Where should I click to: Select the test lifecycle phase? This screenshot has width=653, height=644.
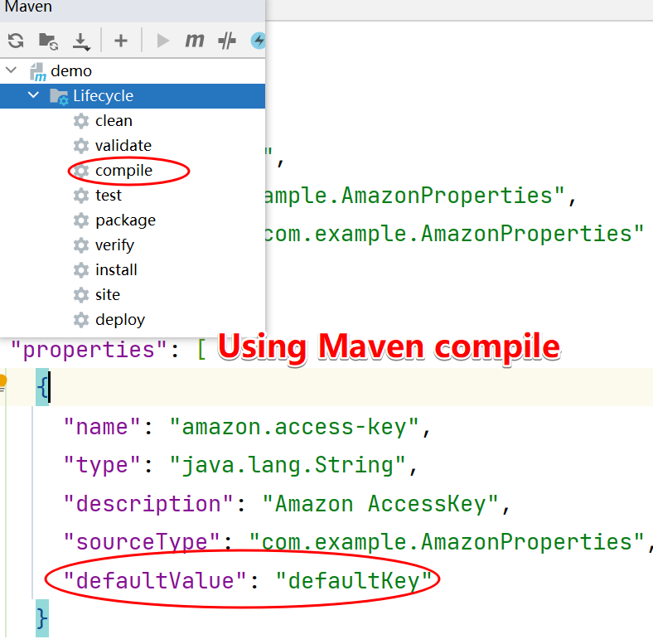pyautogui.click(x=109, y=195)
